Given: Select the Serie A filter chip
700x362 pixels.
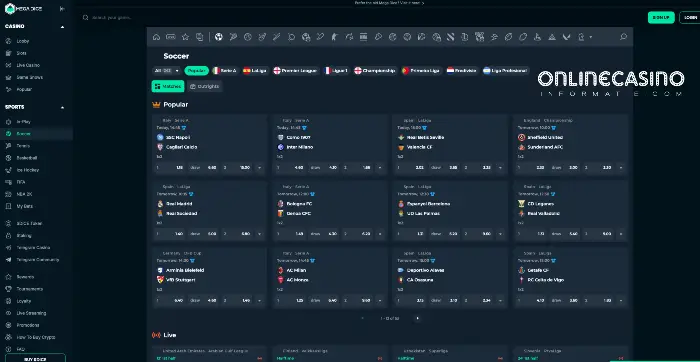Looking at the screenshot, I should coord(225,71).
